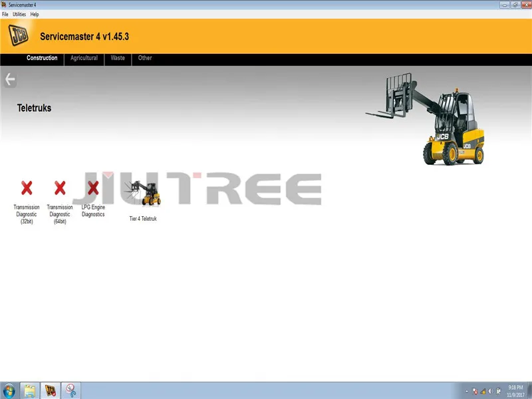
Task: Open the File menu
Action: pyautogui.click(x=5, y=14)
